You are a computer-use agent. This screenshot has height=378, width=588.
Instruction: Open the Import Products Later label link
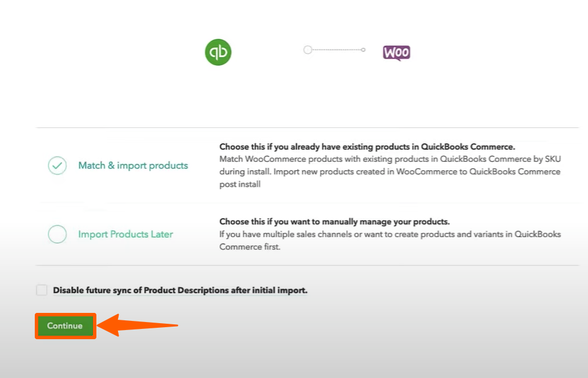[x=125, y=234]
